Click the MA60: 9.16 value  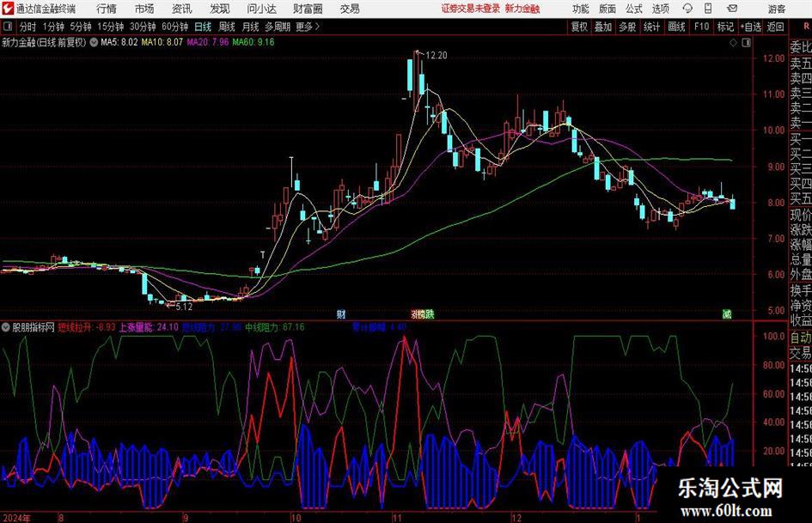coord(253,42)
